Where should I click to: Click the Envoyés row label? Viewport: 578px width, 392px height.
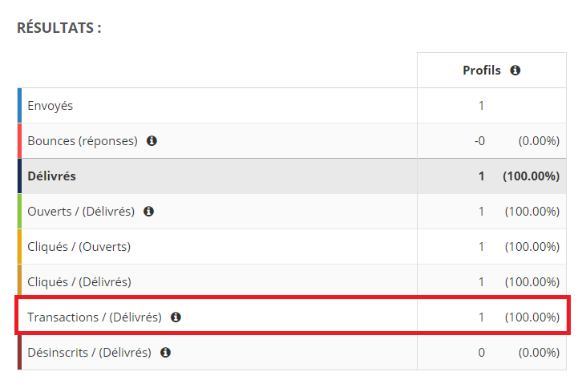[x=51, y=106]
